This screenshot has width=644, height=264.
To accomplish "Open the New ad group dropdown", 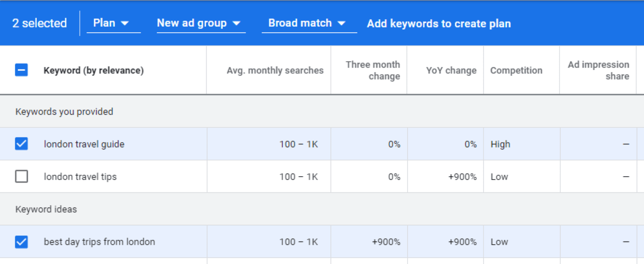I will (x=201, y=23).
